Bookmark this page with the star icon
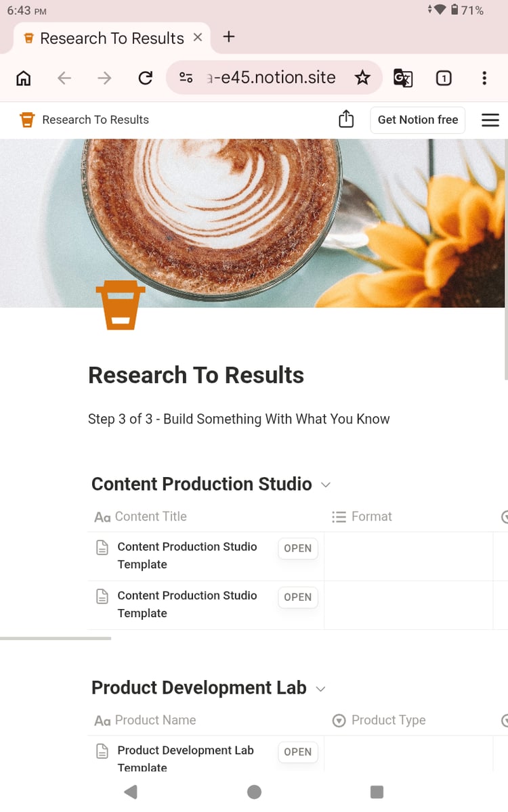The width and height of the screenshot is (508, 812). click(363, 78)
